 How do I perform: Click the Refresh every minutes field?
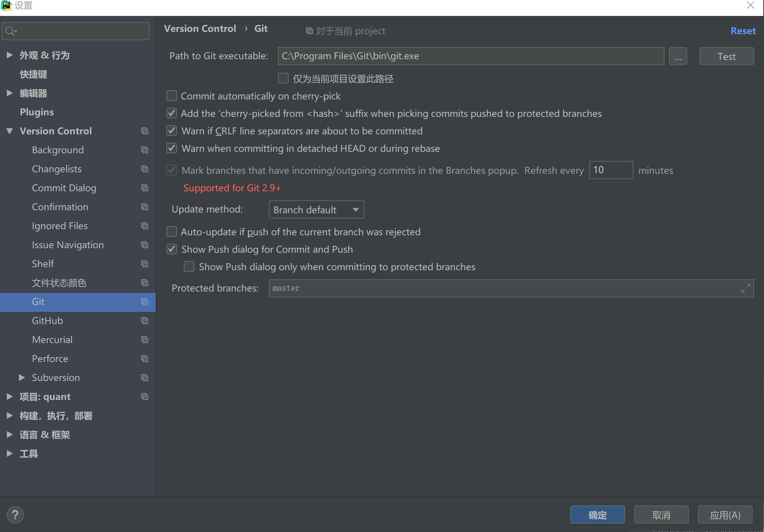611,170
